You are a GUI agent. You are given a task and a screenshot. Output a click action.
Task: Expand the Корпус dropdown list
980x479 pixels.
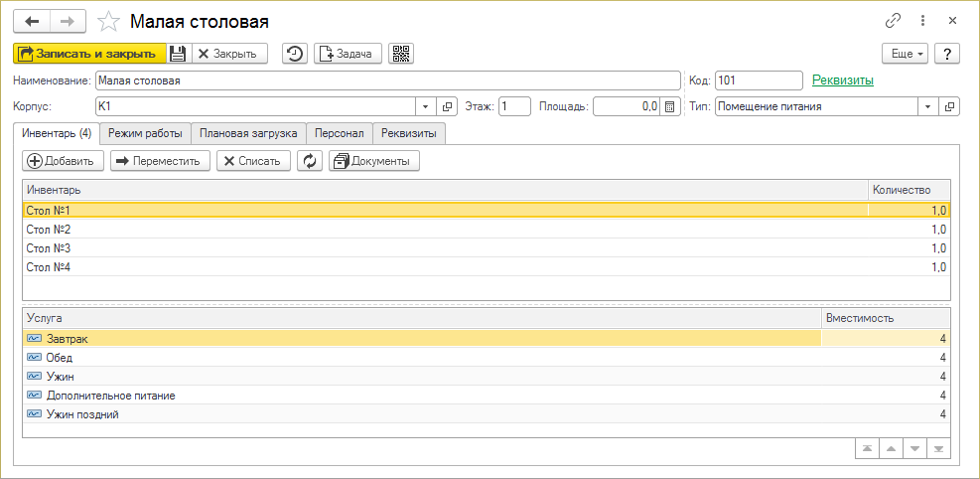[426, 107]
